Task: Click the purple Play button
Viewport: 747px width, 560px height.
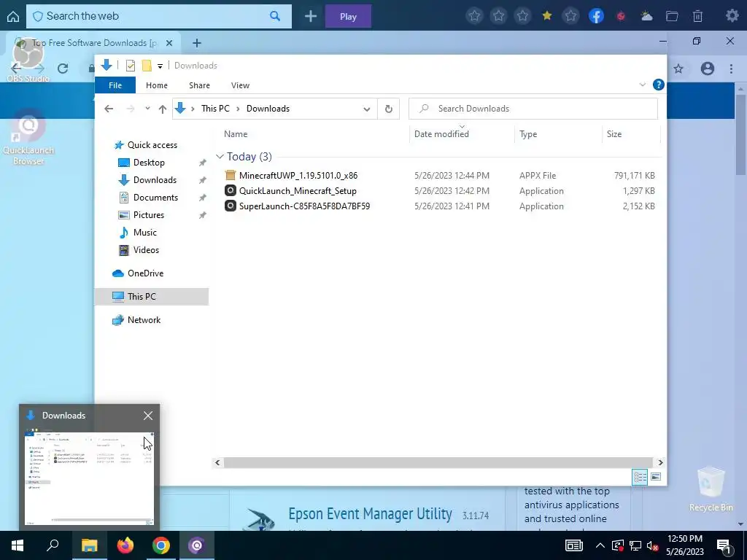Action: (348, 17)
